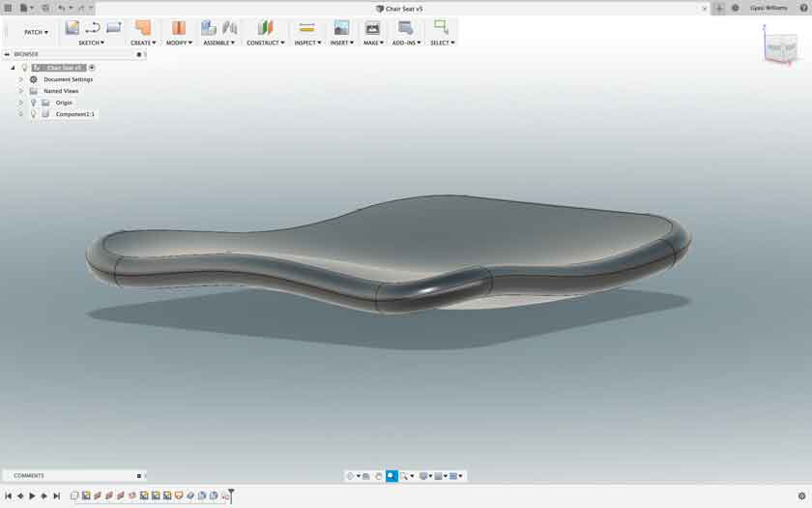Click the Add-Ins scripts icon

coord(406,27)
